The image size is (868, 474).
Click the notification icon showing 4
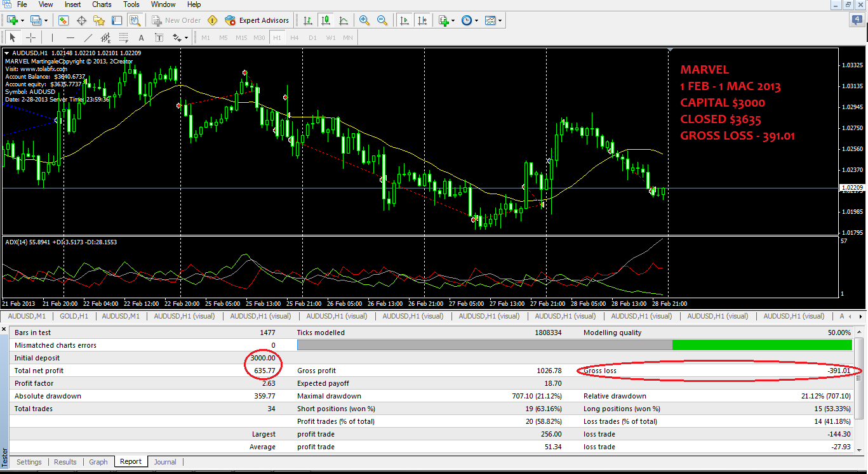click(x=857, y=20)
